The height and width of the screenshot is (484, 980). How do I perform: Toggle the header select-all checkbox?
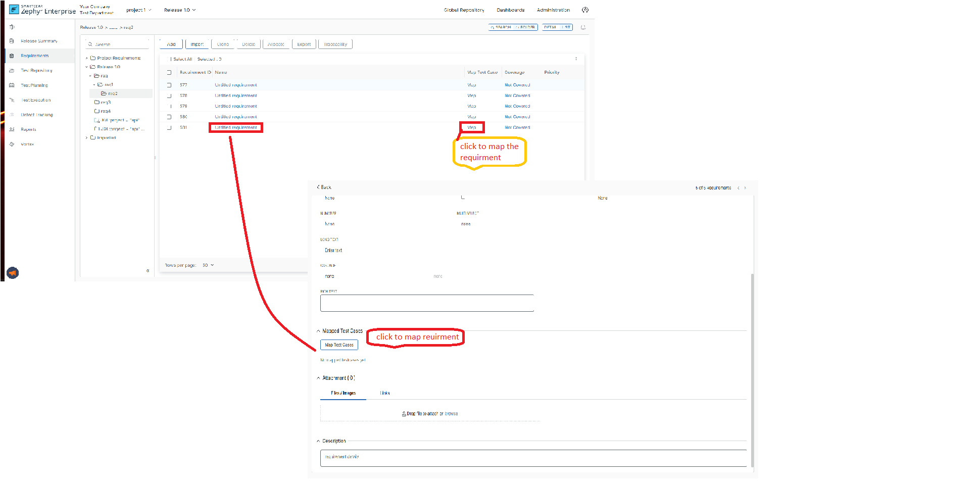[169, 73]
